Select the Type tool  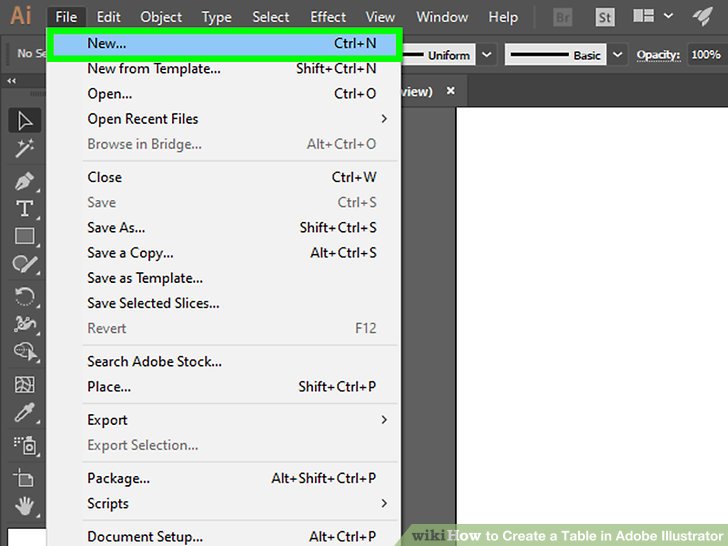point(24,208)
